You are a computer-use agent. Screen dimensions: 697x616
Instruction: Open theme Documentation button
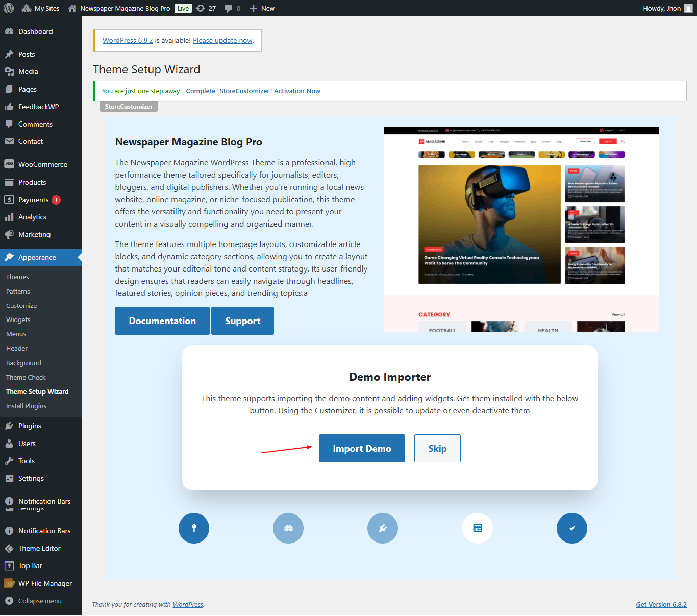162,321
